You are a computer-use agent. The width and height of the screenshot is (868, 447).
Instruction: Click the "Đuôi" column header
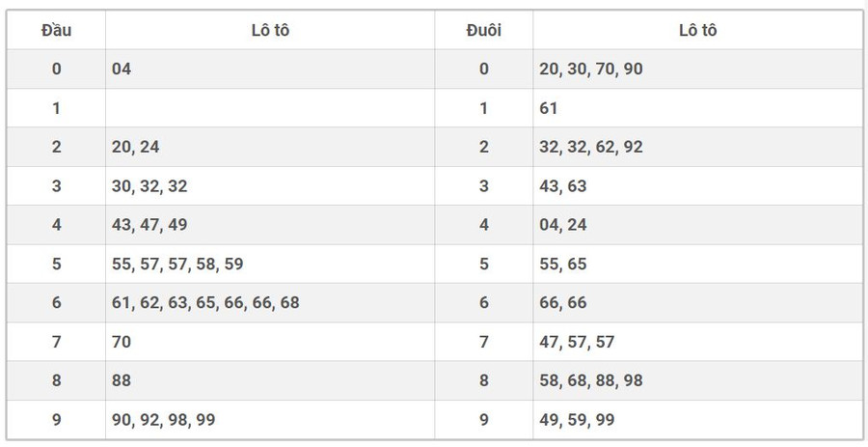pyautogui.click(x=483, y=30)
